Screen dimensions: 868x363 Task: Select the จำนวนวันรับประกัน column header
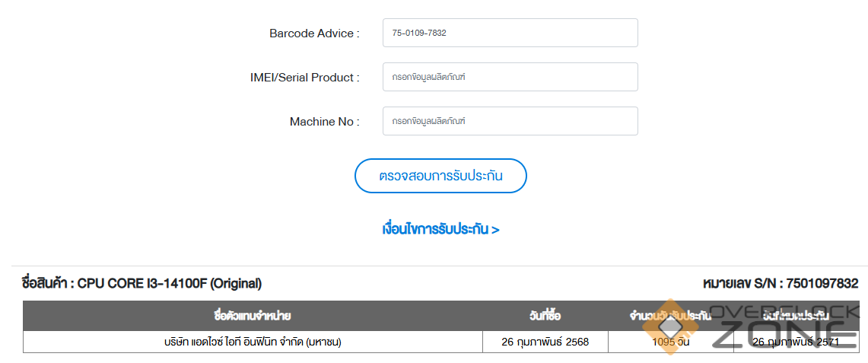[669, 316]
